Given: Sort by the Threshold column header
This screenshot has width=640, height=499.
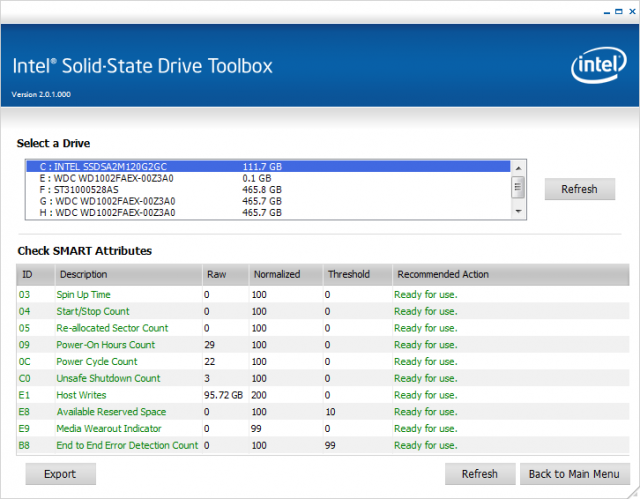Looking at the screenshot, I should 358,275.
